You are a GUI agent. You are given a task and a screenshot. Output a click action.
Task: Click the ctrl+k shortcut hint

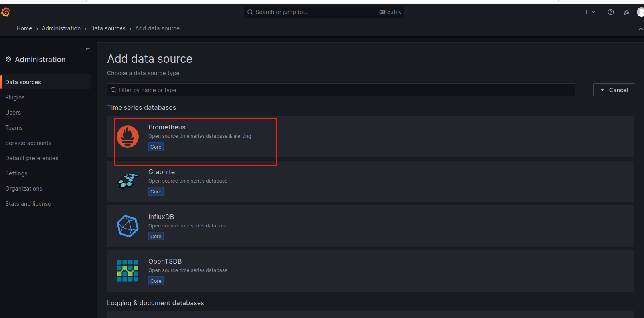click(390, 12)
